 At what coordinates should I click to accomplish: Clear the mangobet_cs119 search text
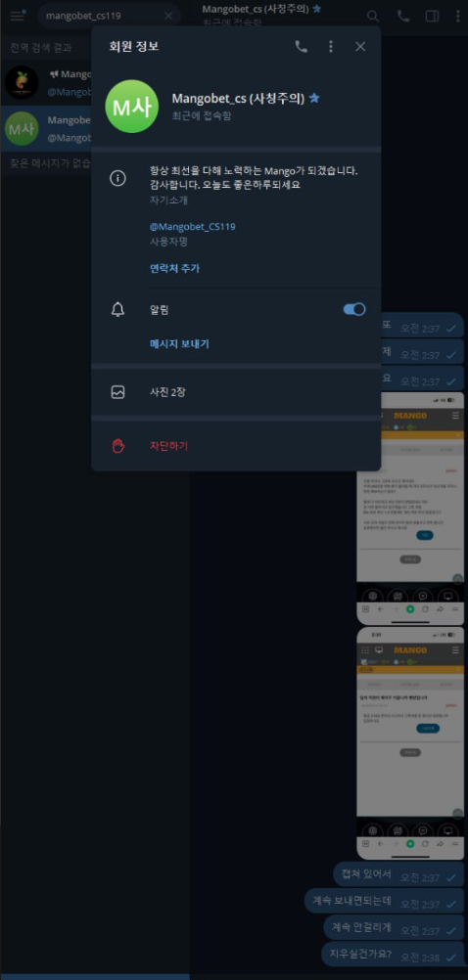click(168, 16)
